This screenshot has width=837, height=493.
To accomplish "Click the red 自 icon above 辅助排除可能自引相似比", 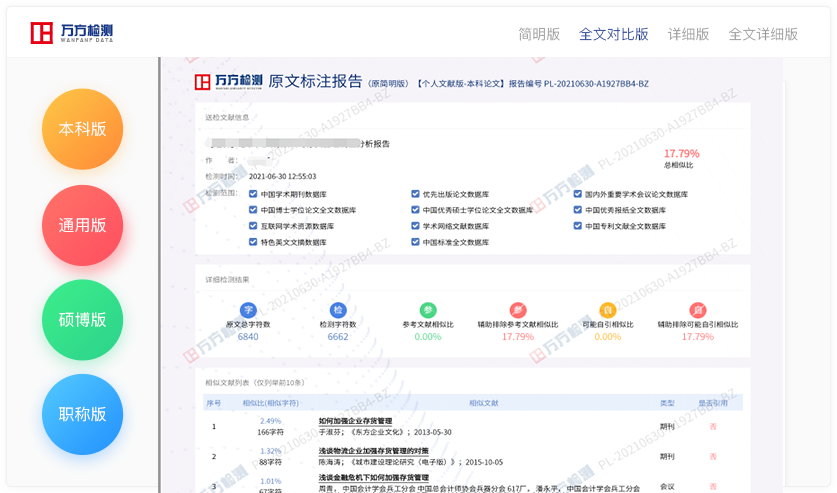I will pos(698,310).
